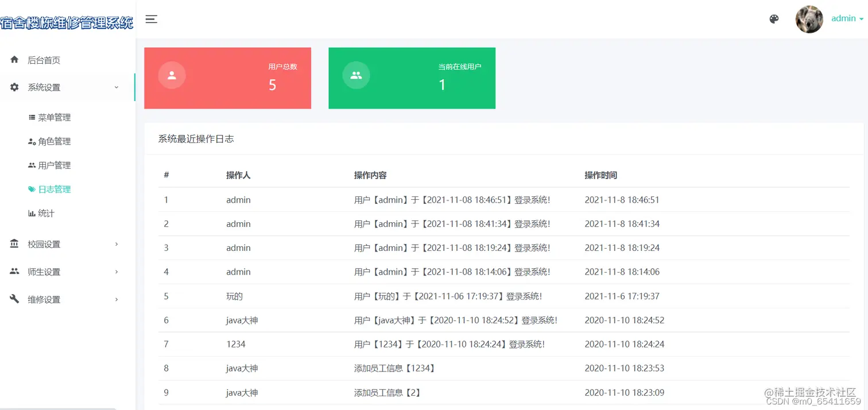Screen dimensions: 868x410
Task: Click the number 1 on green card
Action: [442, 85]
